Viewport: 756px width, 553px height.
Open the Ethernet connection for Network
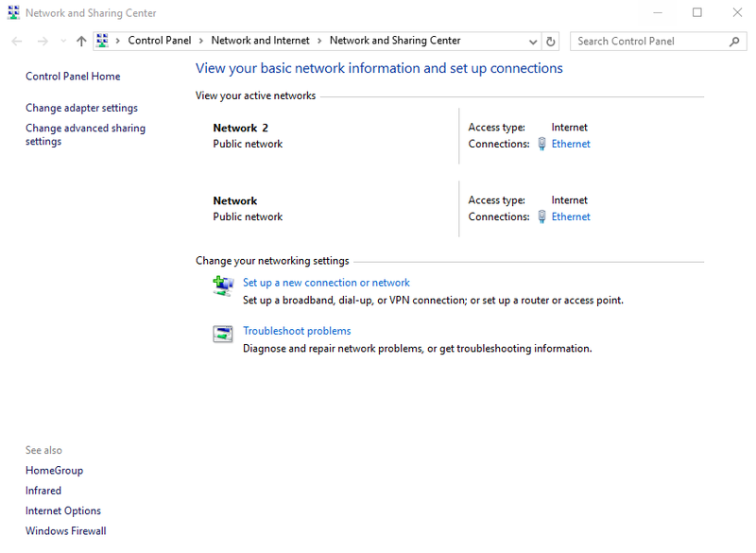tap(571, 216)
